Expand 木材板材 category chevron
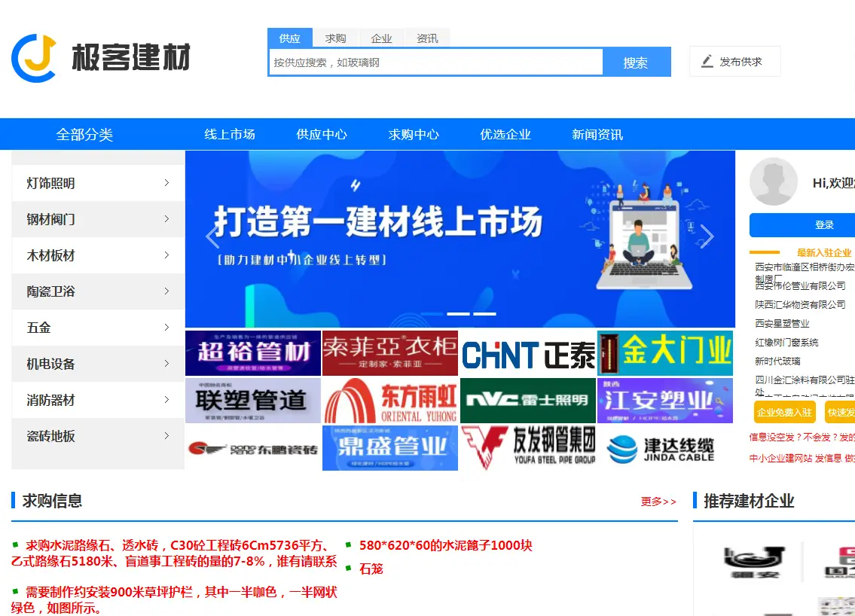Viewport: 855px width, 616px height. (166, 255)
